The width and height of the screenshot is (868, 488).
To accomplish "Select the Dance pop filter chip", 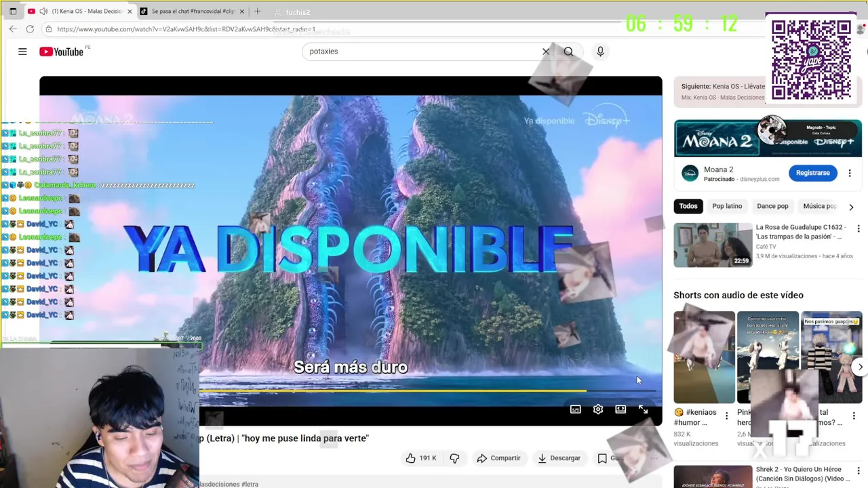I will 772,206.
